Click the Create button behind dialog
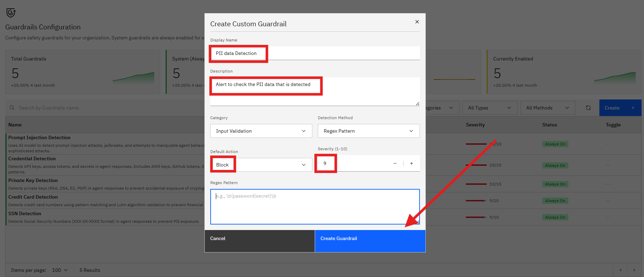The width and height of the screenshot is (644, 277). pyautogui.click(x=620, y=108)
